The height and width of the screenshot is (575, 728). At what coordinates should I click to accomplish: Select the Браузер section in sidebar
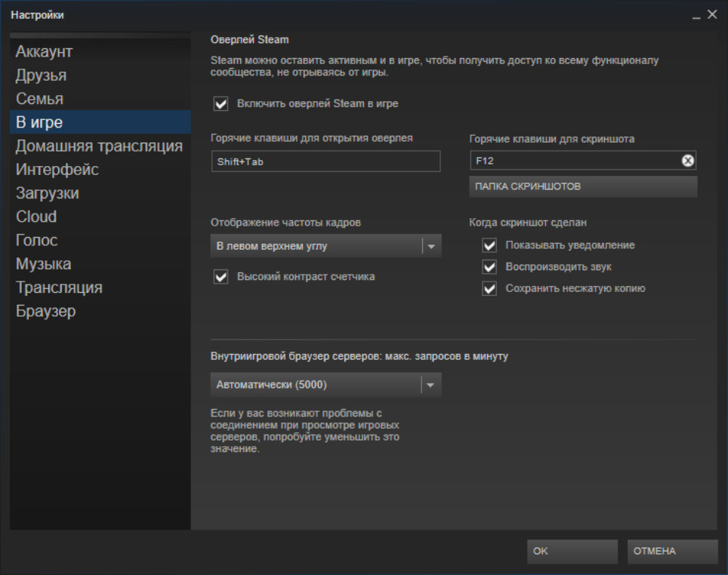click(45, 311)
